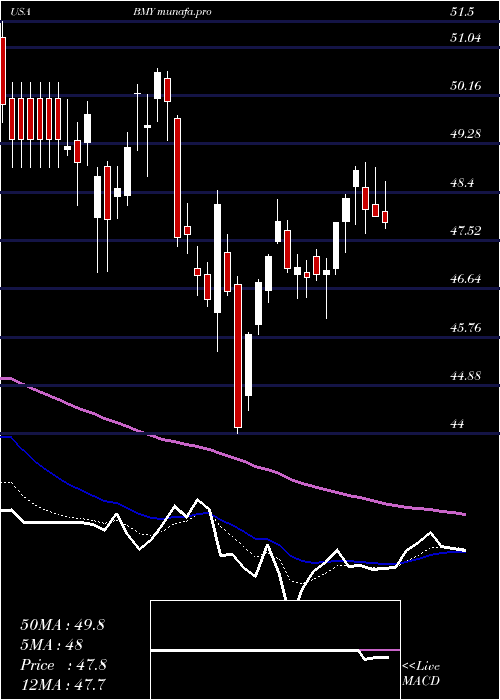Screen dimensions: 500x700
Task: Click the 50.16 price level label
Action: pyautogui.click(x=465, y=86)
